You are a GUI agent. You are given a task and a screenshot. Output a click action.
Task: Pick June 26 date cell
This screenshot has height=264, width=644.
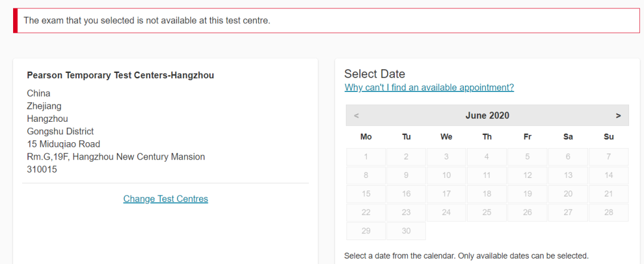point(527,213)
